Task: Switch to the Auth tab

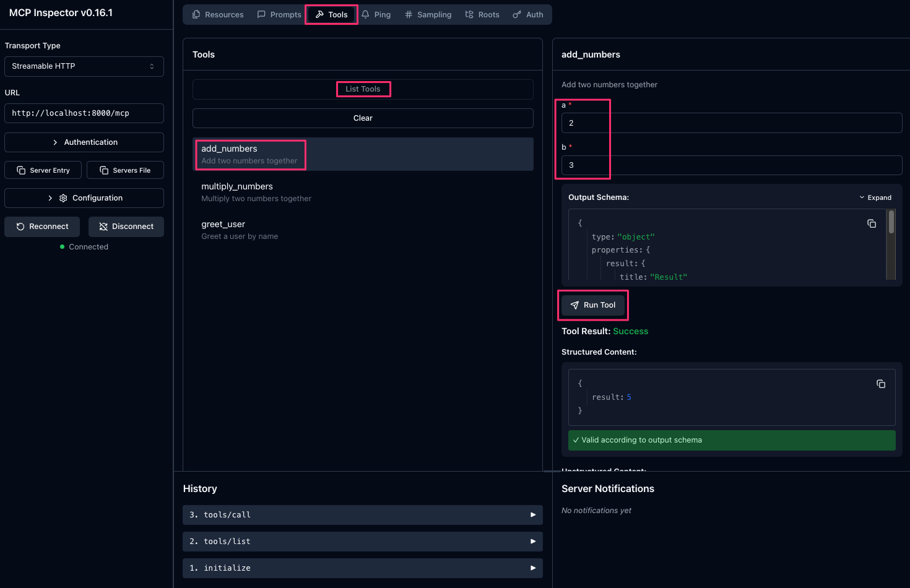Action: [528, 14]
